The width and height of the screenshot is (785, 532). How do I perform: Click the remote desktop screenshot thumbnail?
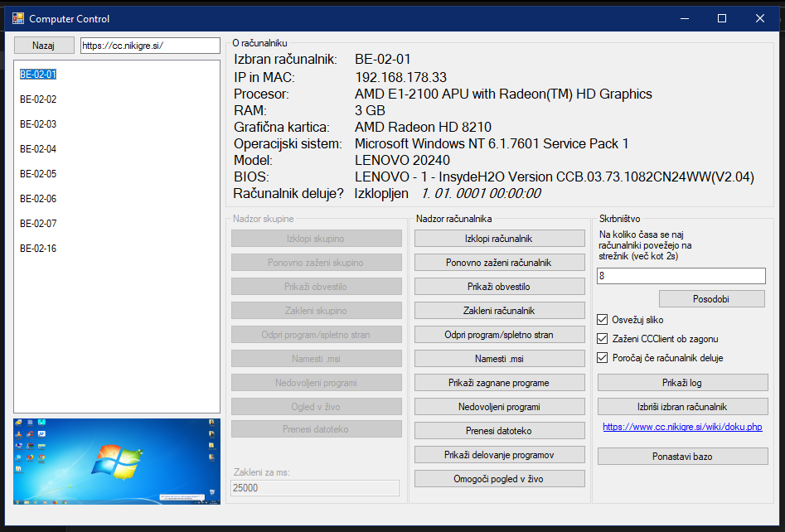tap(117, 462)
